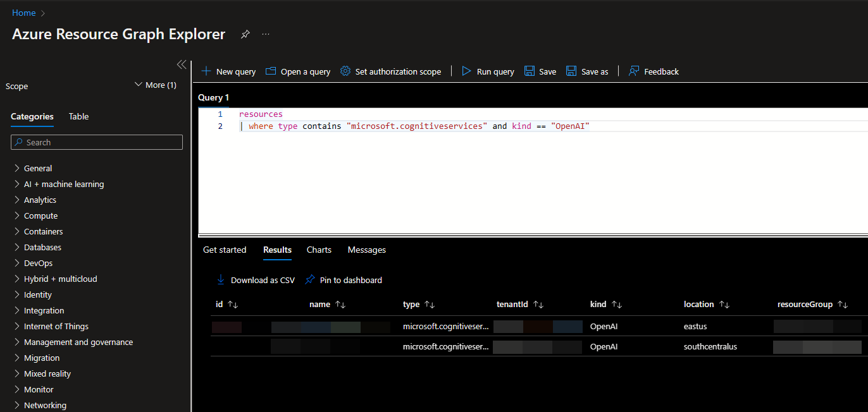868x412 pixels.
Task: Sort results by the resourceGroup column arrows
Action: (843, 305)
